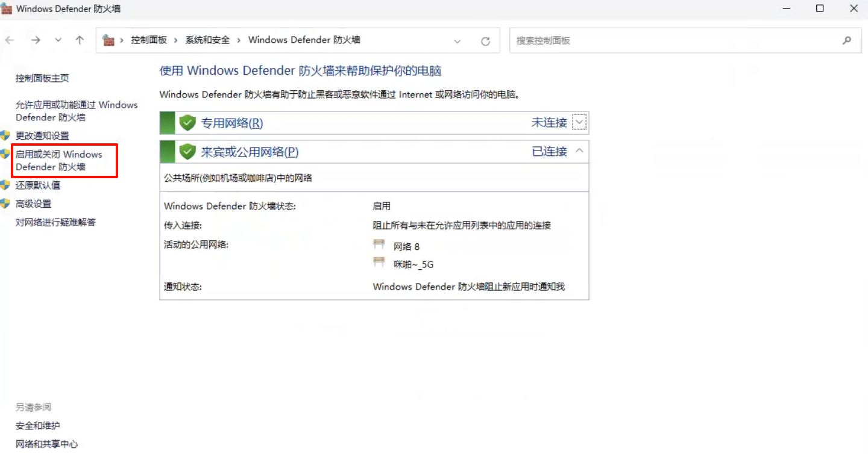Click the back navigation arrow
868x454 pixels.
tap(10, 40)
